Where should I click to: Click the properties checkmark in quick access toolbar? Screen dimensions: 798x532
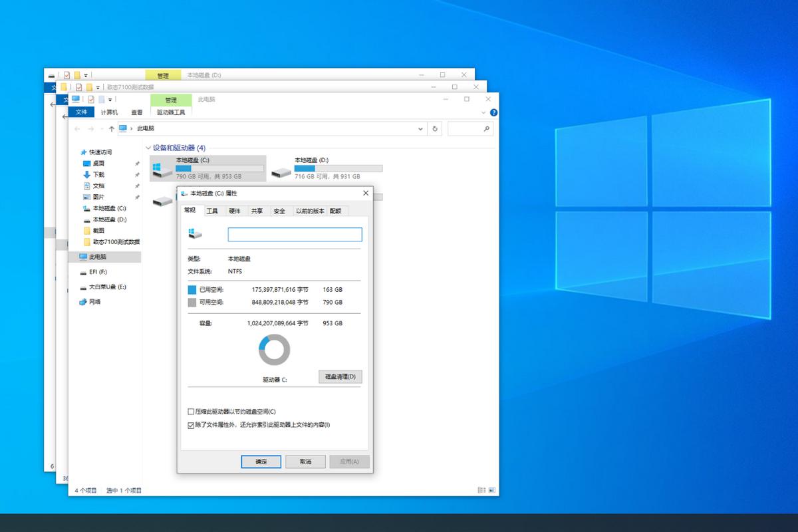tap(91, 99)
